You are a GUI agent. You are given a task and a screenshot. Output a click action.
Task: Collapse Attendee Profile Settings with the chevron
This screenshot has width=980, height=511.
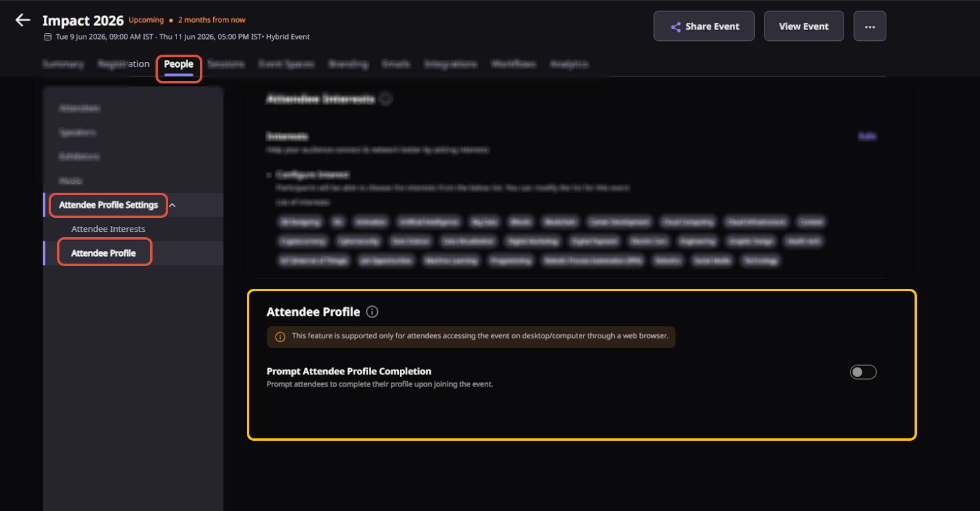tap(172, 205)
